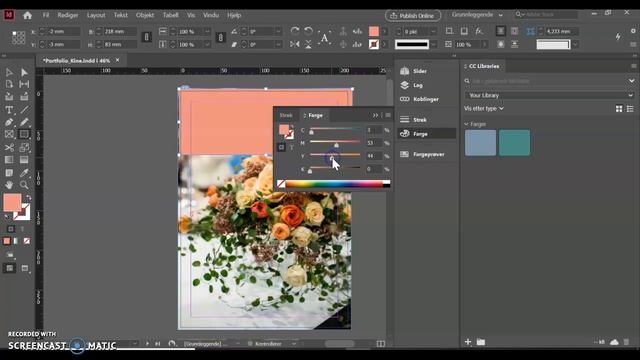Image resolution: width=640 pixels, height=360 pixels.
Task: Click the Publish Online button
Action: pyautogui.click(x=413, y=16)
